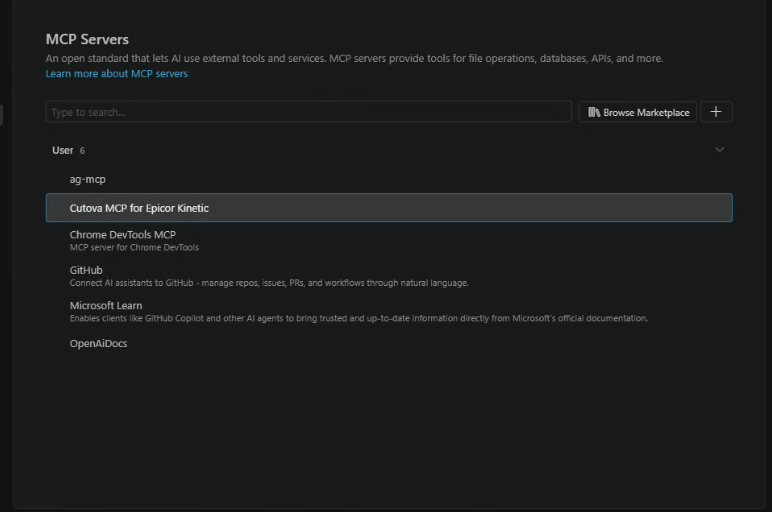Collapse the User section with the chevron
This screenshot has height=512, width=772.
click(x=719, y=150)
